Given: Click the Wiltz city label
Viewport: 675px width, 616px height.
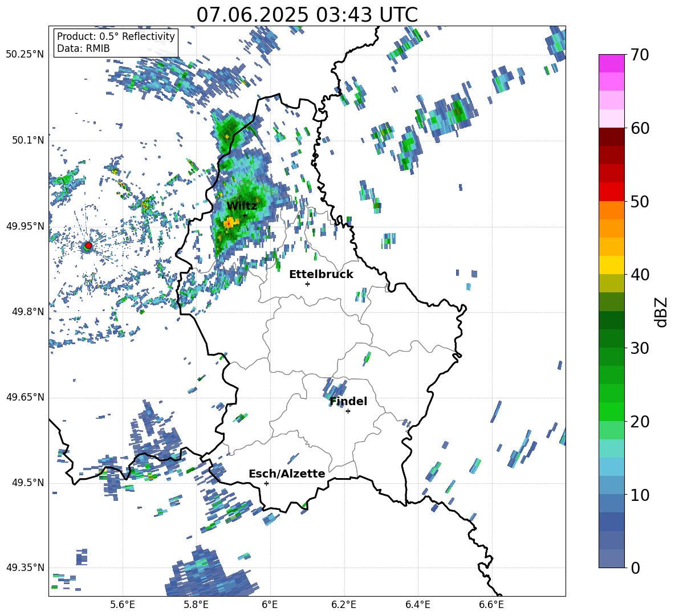Looking at the screenshot, I should 242,206.
